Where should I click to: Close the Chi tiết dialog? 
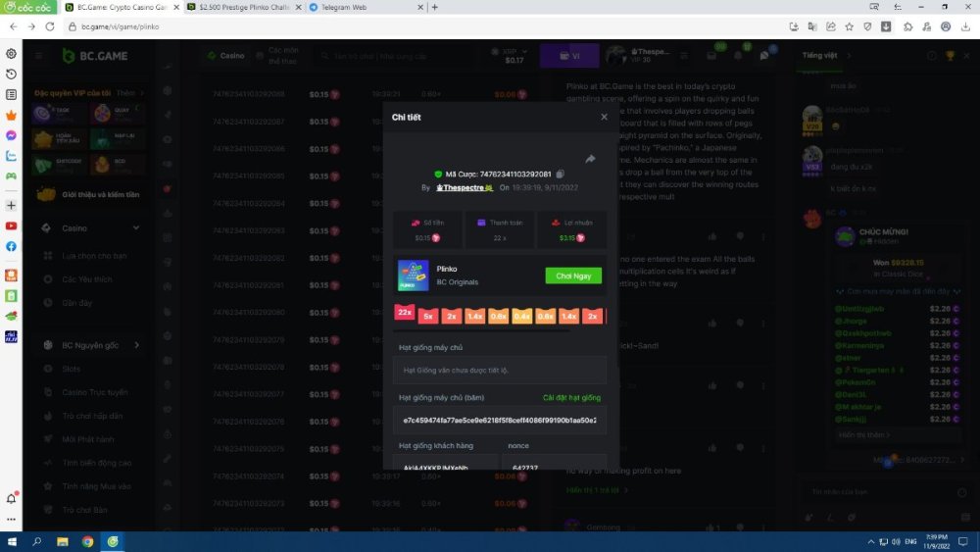[x=604, y=117]
